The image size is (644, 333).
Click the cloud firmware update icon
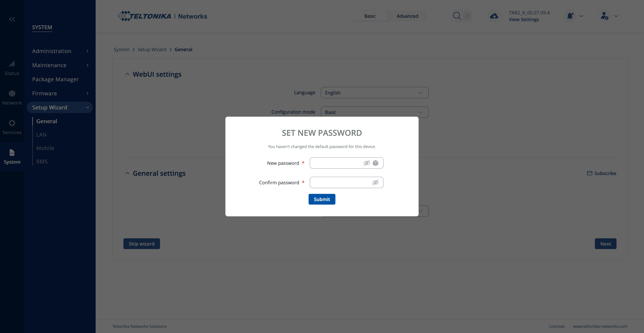click(494, 16)
